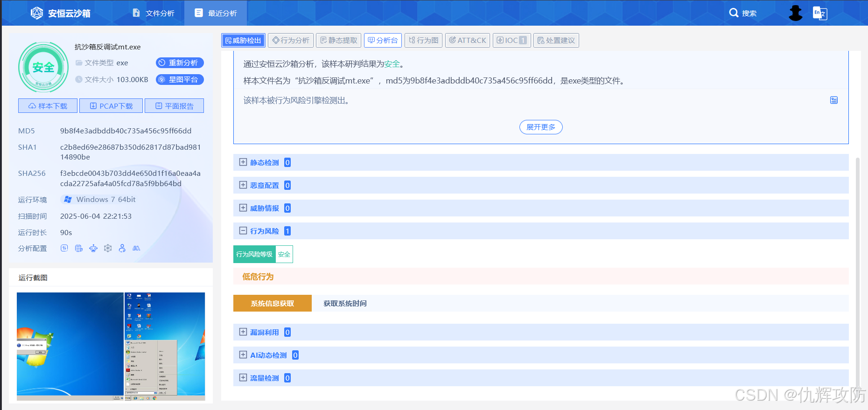868x410 pixels.
Task: Open the 文件分析 navigation tab
Action: [x=154, y=13]
